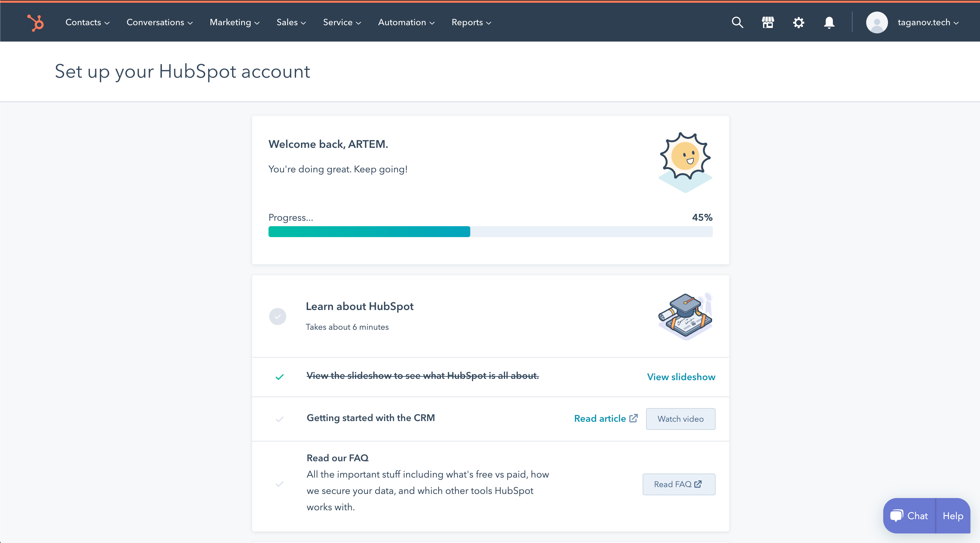
Task: Click the HubSpot sprocket logo
Action: (x=36, y=22)
